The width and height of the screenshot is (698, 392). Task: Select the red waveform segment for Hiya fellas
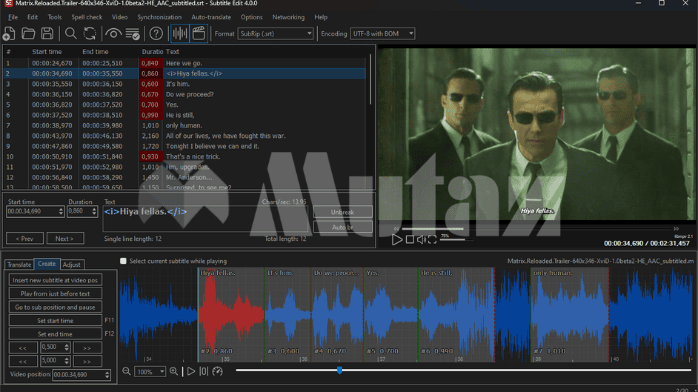231,314
